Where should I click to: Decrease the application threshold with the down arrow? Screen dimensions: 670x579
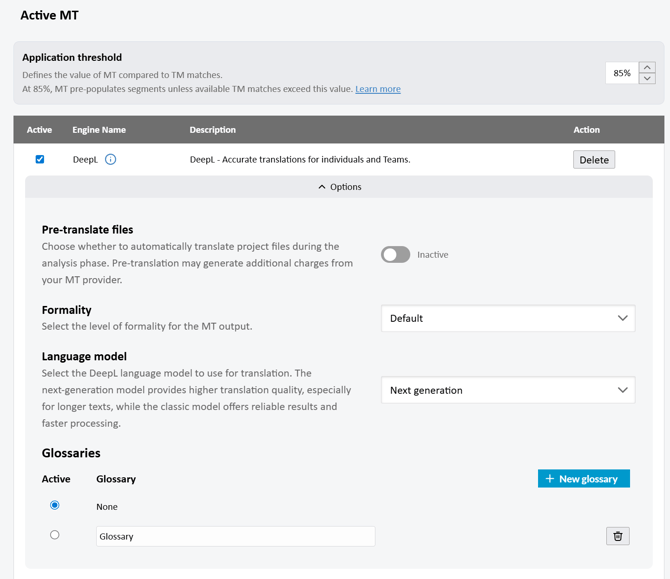tap(647, 79)
